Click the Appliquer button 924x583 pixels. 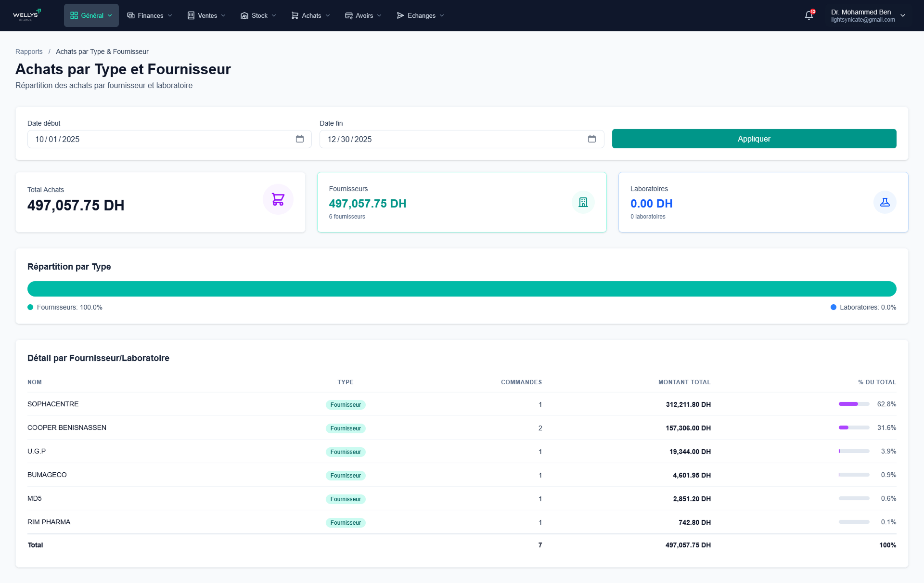tap(754, 139)
